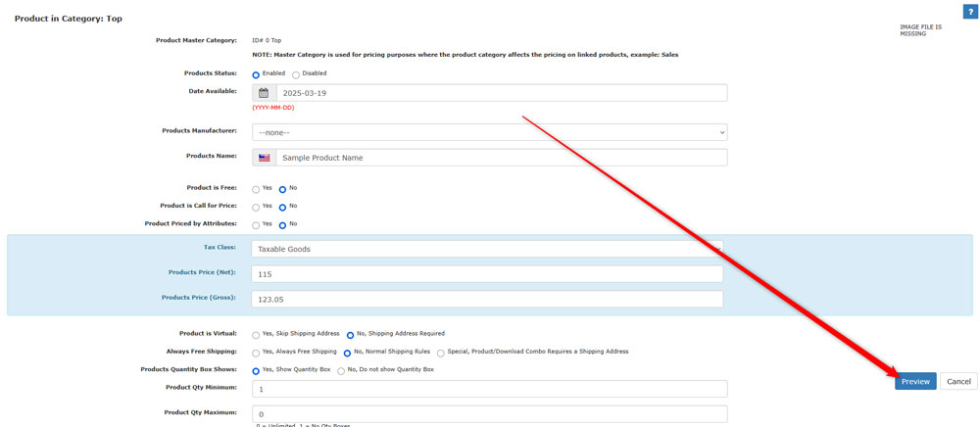
Task: Click the US flag language icon
Action: [264, 158]
